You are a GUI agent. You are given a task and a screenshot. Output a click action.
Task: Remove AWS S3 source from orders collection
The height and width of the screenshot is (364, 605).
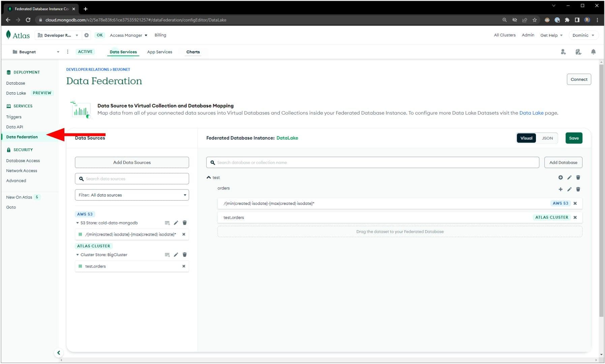[575, 204]
